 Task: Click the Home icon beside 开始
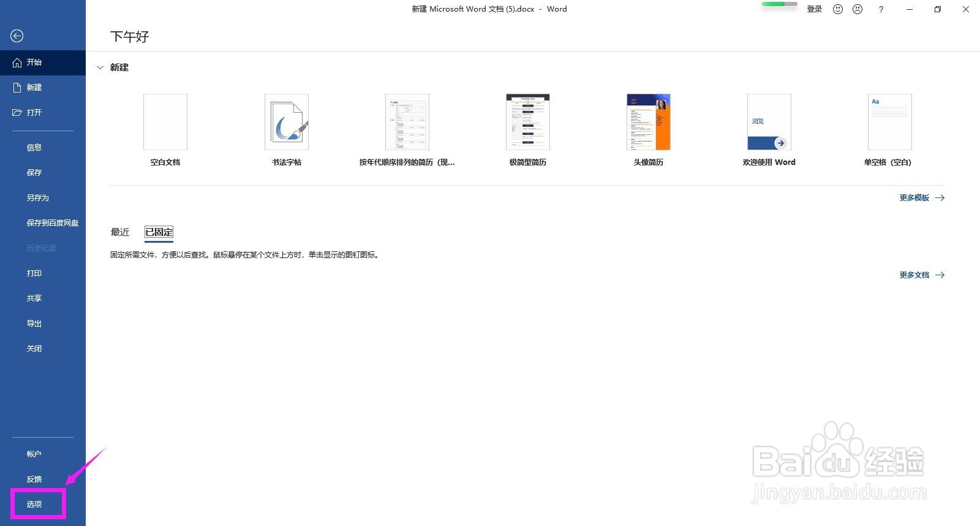[17, 63]
